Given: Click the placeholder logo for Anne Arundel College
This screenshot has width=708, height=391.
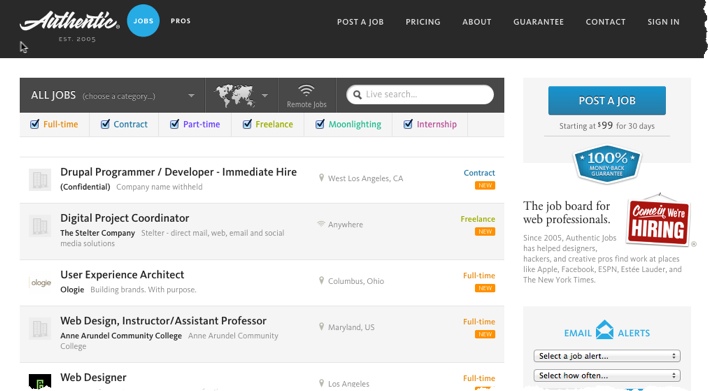Looking at the screenshot, I should click(40, 329).
